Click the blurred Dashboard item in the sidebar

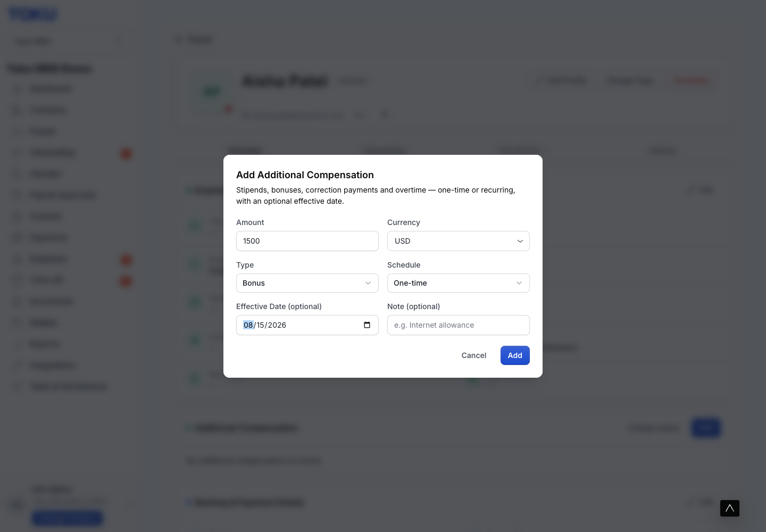51,89
